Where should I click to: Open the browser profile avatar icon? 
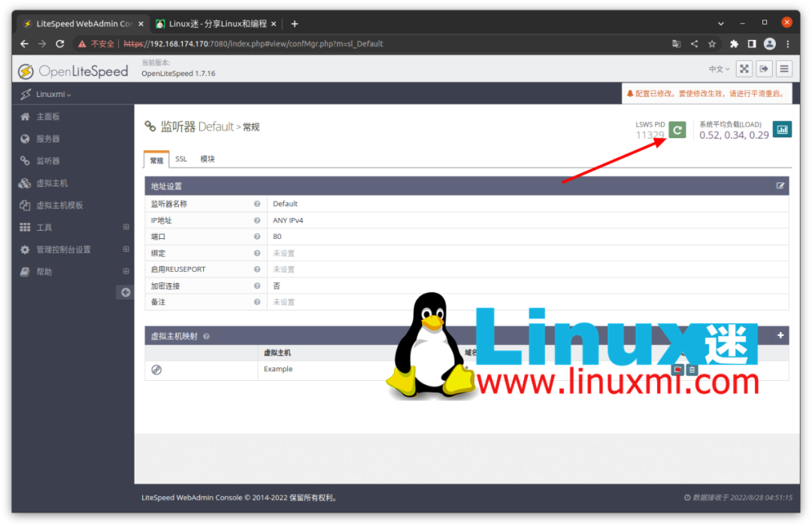(770, 44)
